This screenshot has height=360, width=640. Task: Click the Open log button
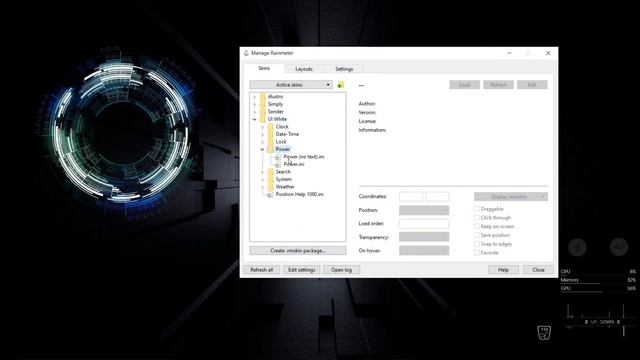point(341,270)
